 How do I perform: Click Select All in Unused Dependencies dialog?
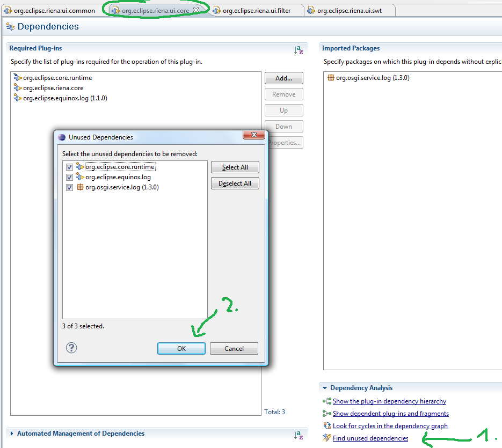(235, 167)
